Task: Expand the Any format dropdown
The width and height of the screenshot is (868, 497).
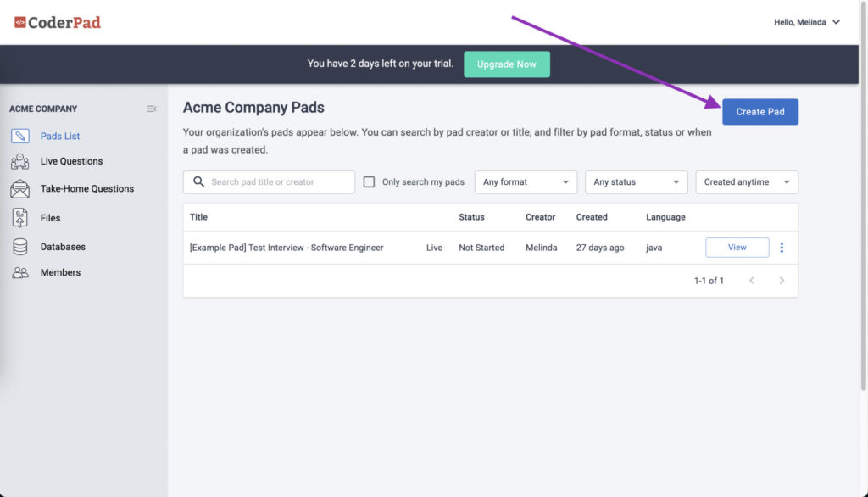Action: pos(526,181)
